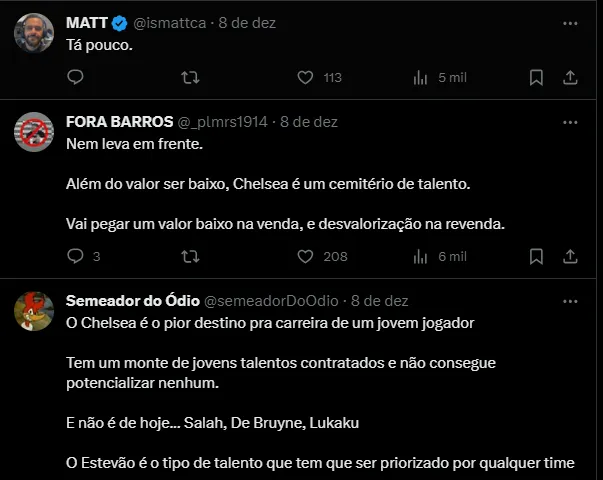Reply to MATT's tweet
Image resolution: width=603 pixels, height=480 pixels.
(75, 77)
